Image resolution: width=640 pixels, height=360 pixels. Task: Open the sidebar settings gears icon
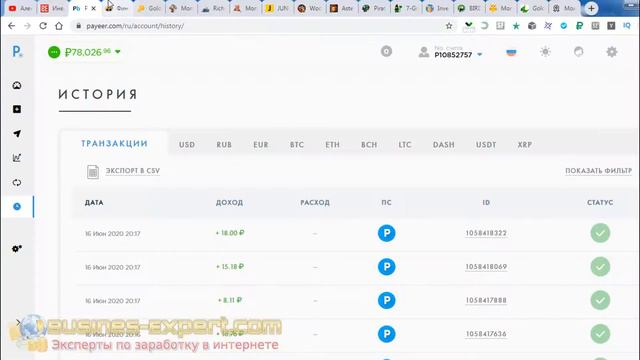17,249
